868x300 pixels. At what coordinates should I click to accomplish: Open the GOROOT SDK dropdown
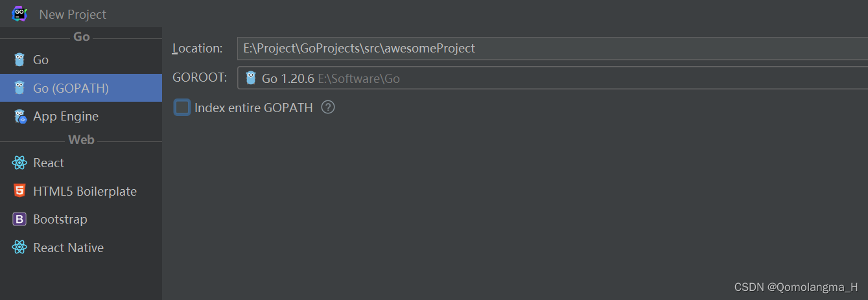point(551,78)
